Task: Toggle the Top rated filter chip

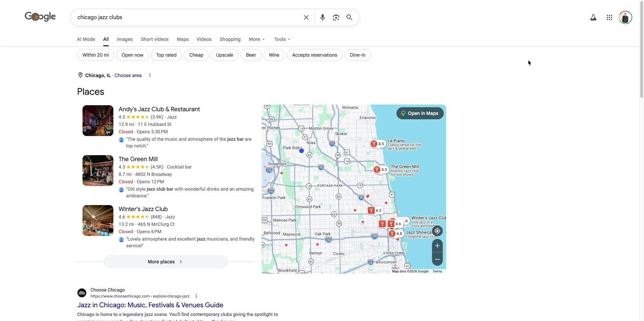Action: point(166,55)
